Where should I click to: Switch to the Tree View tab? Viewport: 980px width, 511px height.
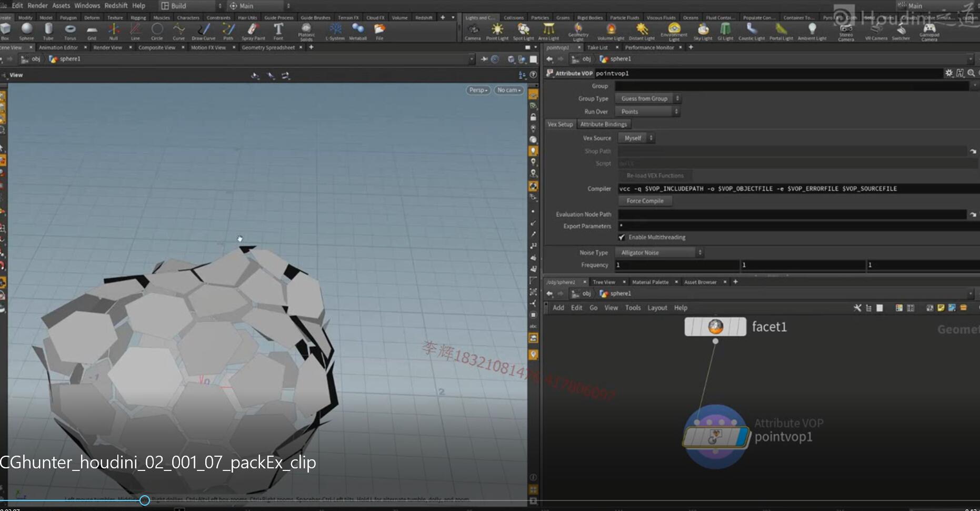pos(604,282)
